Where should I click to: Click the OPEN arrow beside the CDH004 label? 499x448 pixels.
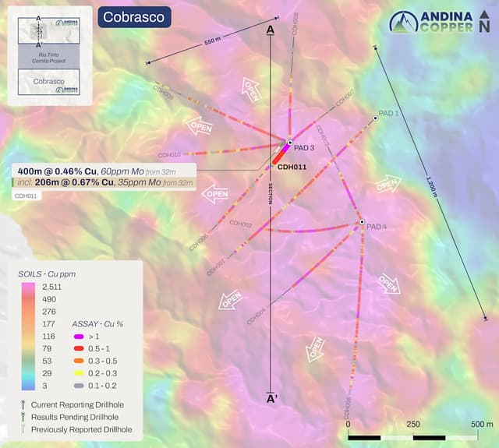click(x=231, y=299)
